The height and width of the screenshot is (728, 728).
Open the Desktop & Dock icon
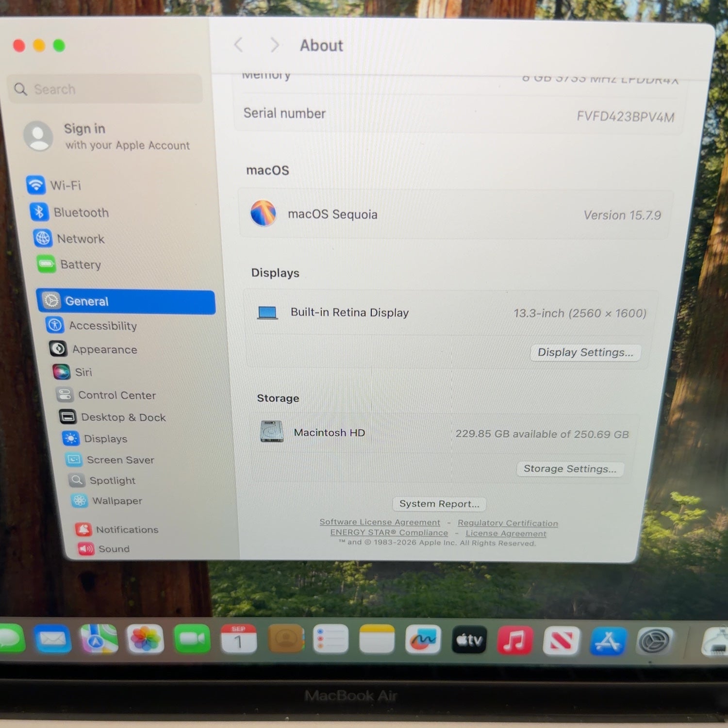click(x=68, y=417)
